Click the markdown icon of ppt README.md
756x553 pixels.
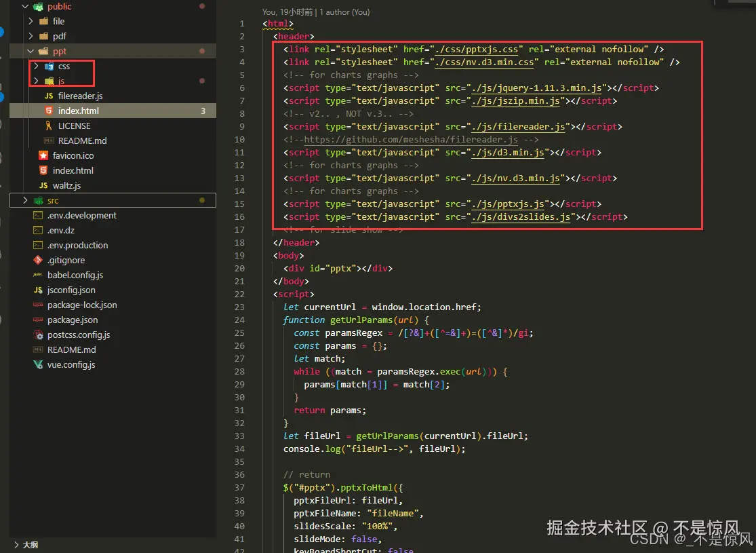(x=49, y=140)
